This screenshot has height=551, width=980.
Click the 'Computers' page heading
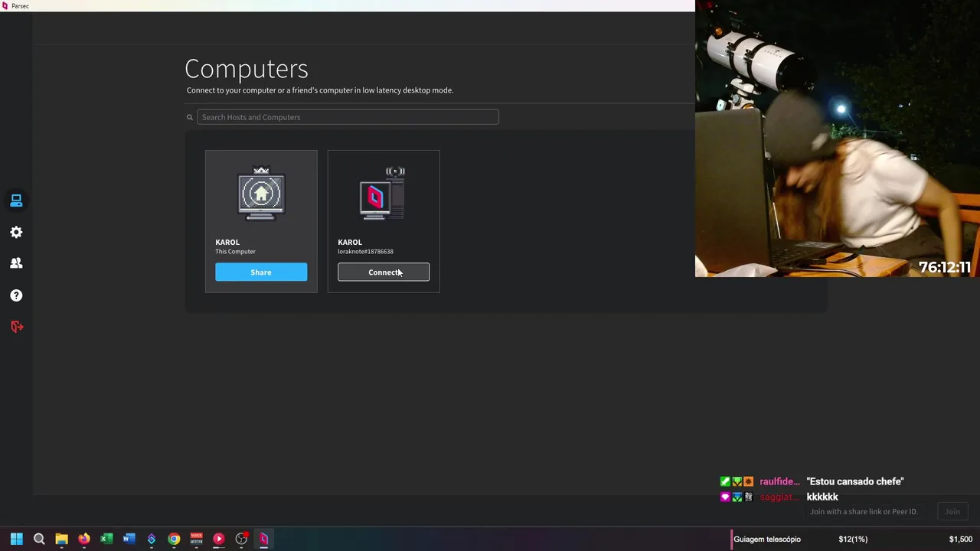tap(247, 69)
